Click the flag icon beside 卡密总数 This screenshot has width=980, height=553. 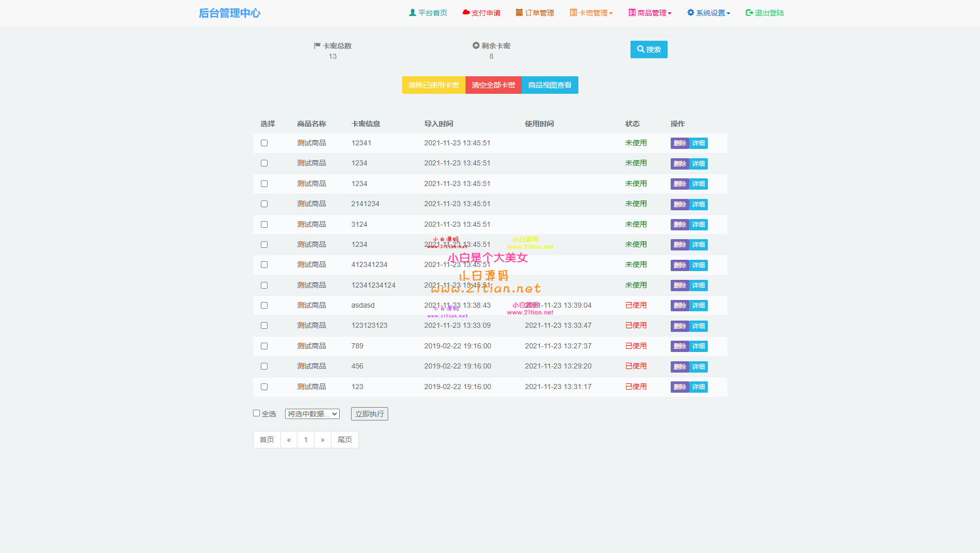(317, 45)
